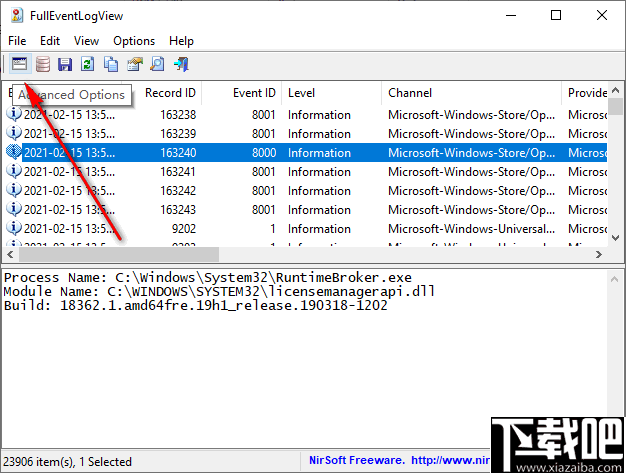The height and width of the screenshot is (473, 626).
Task: Select Record ID 9202 cell
Action: [184, 229]
